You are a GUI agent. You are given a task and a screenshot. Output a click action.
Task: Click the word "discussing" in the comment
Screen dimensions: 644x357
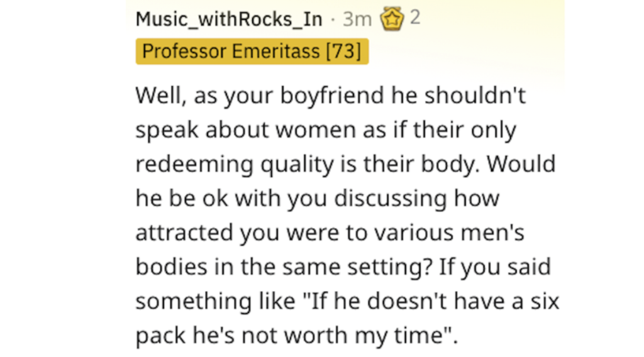pyautogui.click(x=390, y=199)
